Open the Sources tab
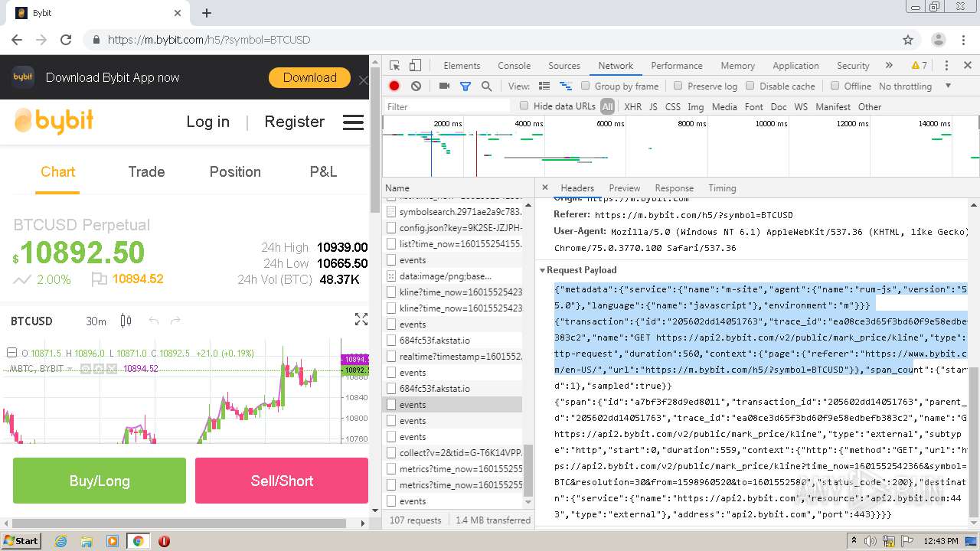The width and height of the screenshot is (980, 551). coord(564,66)
